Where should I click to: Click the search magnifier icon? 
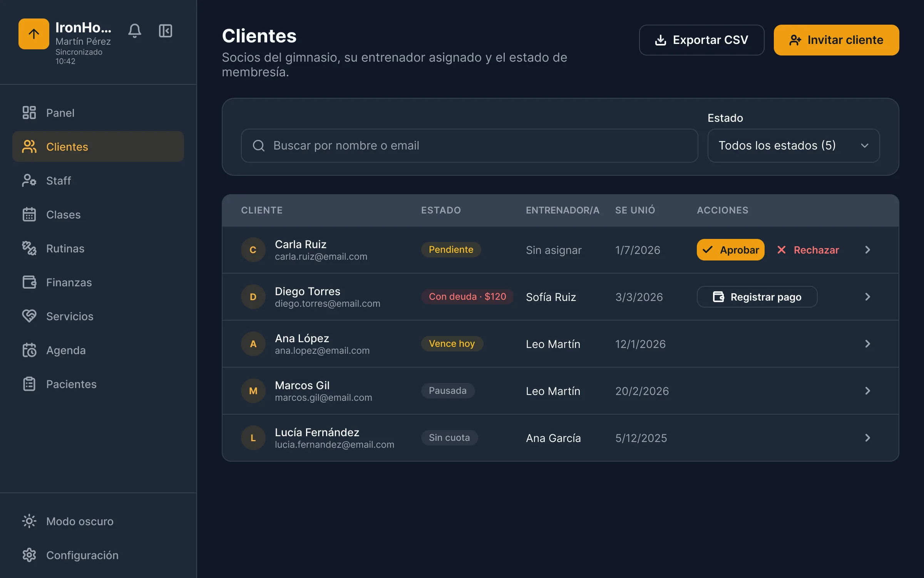(259, 146)
